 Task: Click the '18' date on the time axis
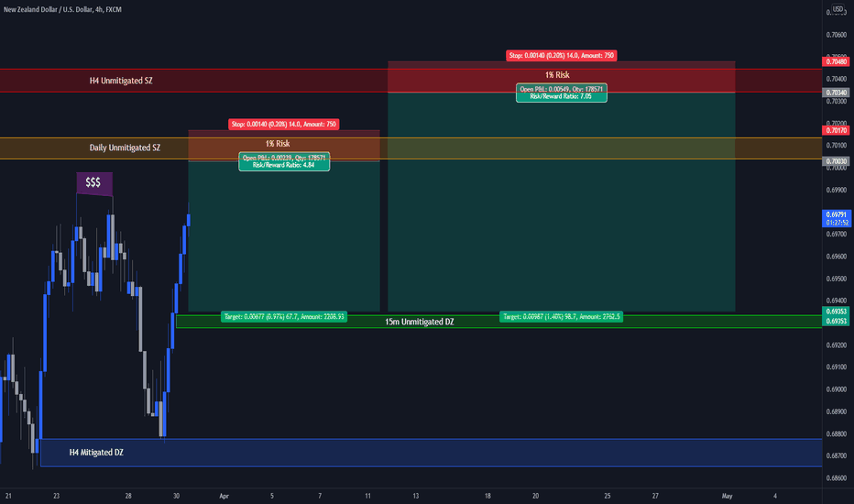[x=487, y=496]
